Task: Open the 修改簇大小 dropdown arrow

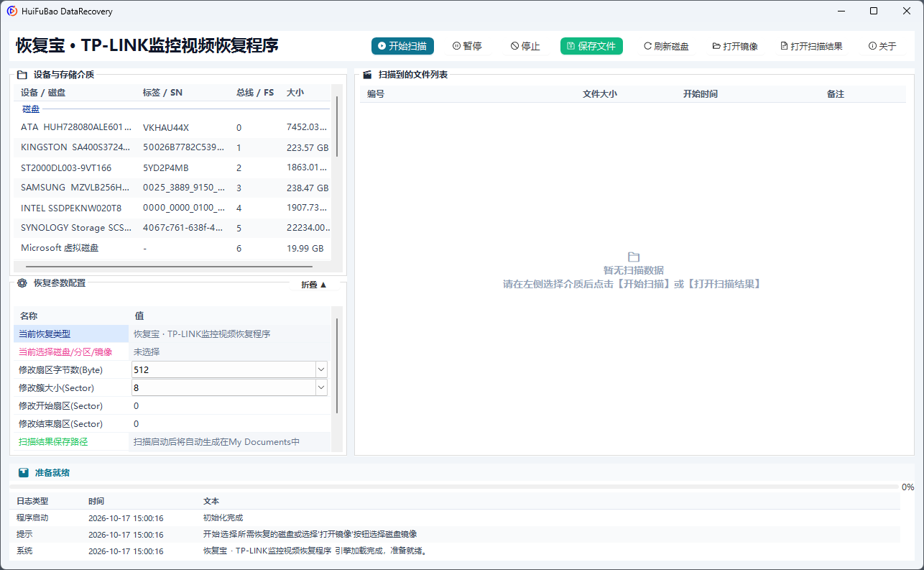Action: pyautogui.click(x=321, y=387)
